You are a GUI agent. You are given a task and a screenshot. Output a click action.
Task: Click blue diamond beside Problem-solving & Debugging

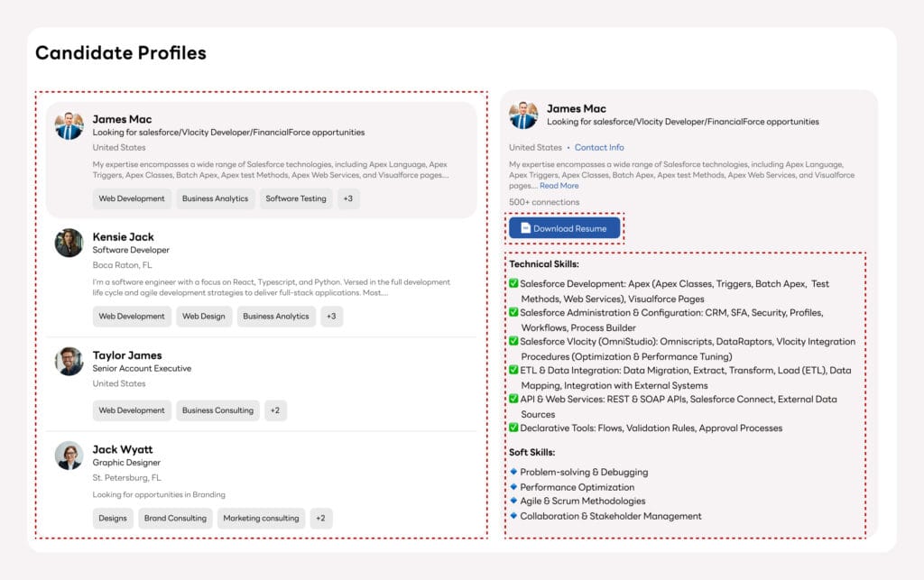(x=513, y=472)
